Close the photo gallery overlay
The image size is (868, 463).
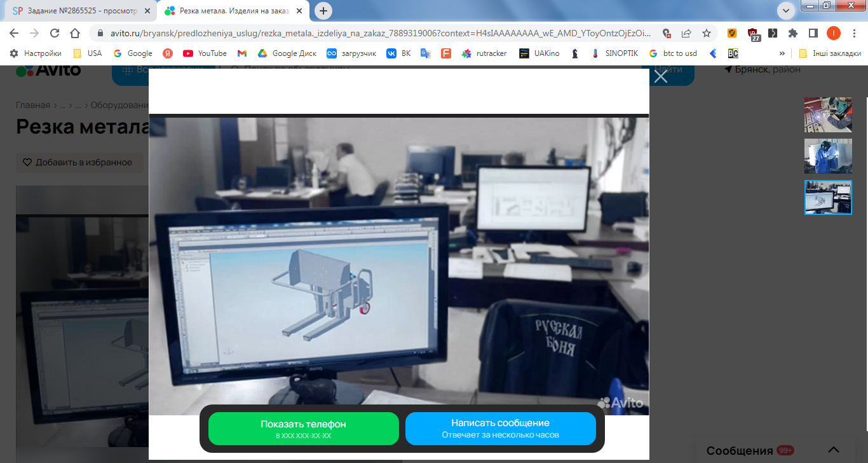[x=661, y=77]
